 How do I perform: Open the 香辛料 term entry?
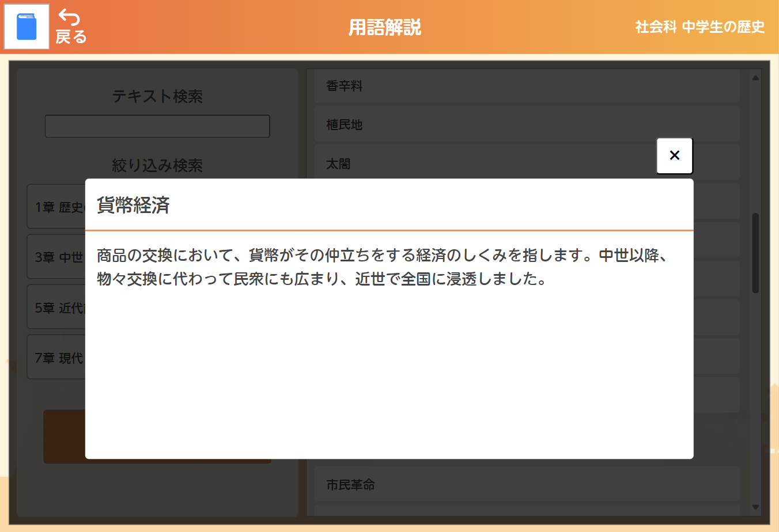point(527,86)
